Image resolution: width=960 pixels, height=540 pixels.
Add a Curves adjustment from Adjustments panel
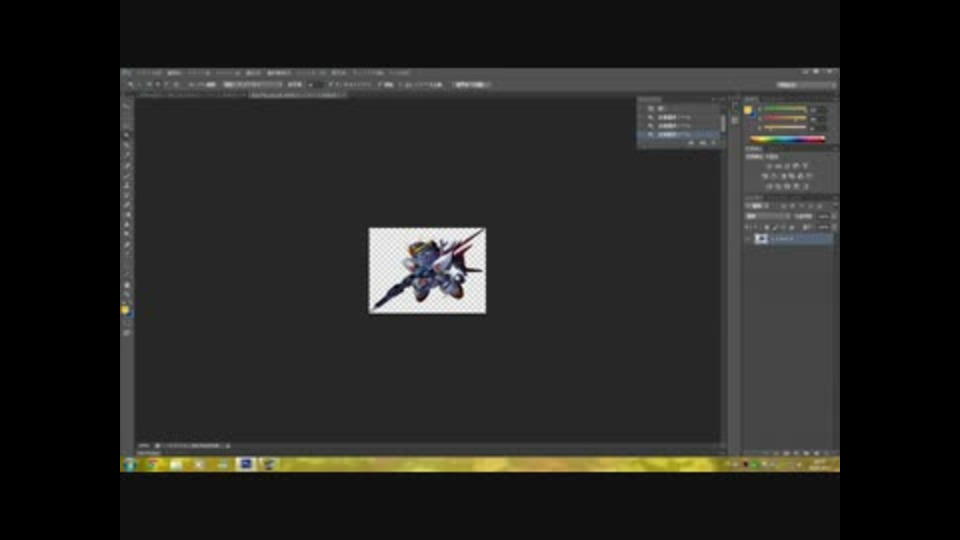pos(787,166)
